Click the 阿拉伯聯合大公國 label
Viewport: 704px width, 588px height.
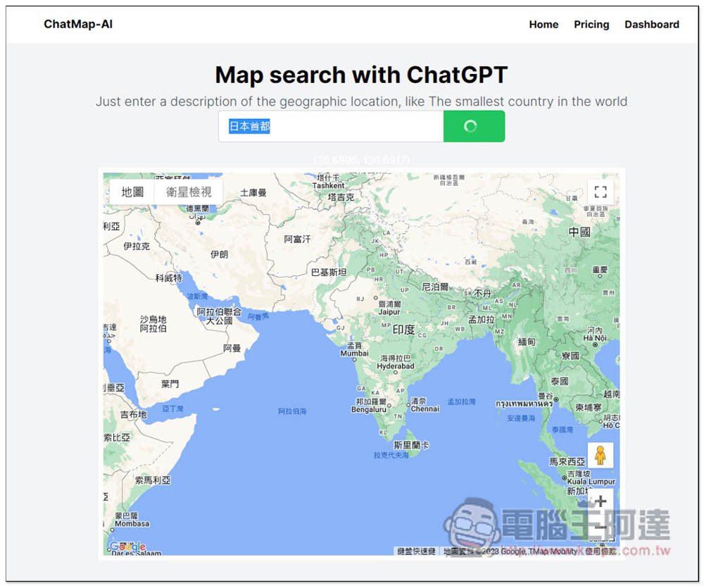coord(219,316)
